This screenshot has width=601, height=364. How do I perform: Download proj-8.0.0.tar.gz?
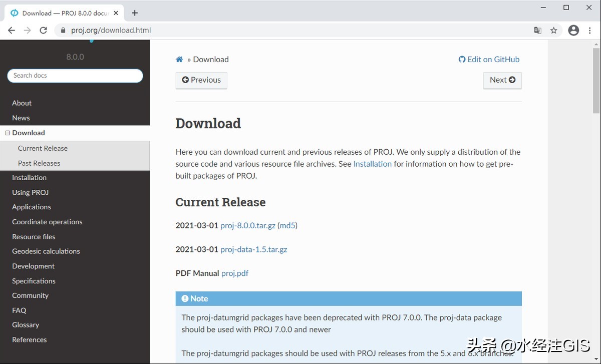tap(248, 225)
